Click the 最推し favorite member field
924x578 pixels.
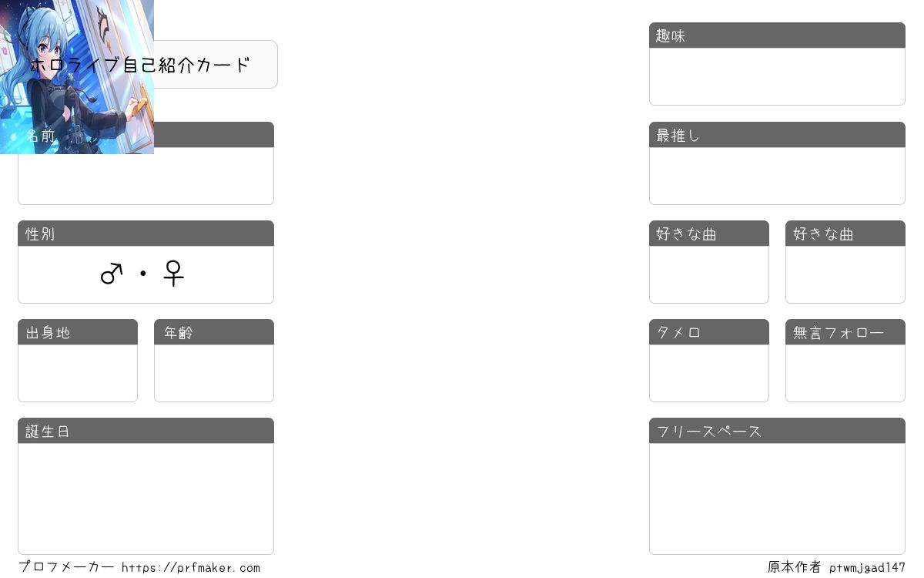click(x=777, y=176)
